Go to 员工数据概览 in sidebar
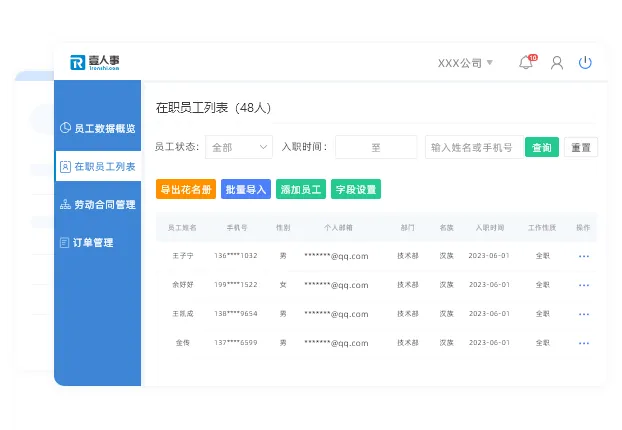622x430 pixels. pos(98,128)
